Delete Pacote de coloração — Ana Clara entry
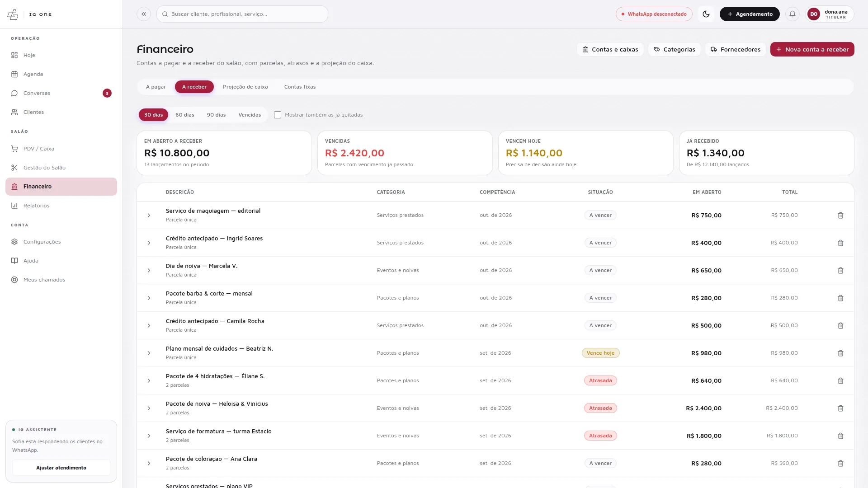Image resolution: width=868 pixels, height=488 pixels. [x=840, y=464]
